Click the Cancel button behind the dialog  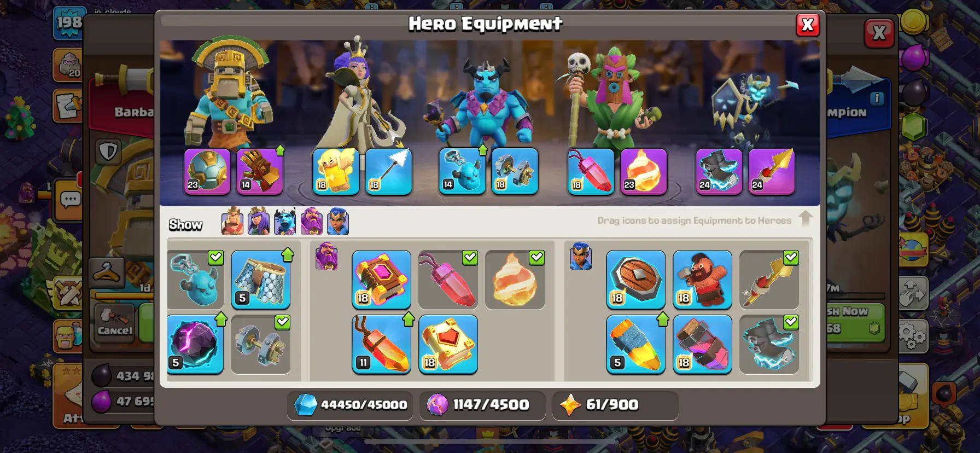[x=115, y=323]
